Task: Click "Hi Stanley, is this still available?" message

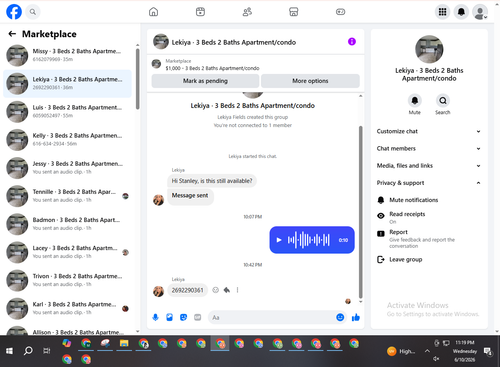Action: pyautogui.click(x=212, y=181)
